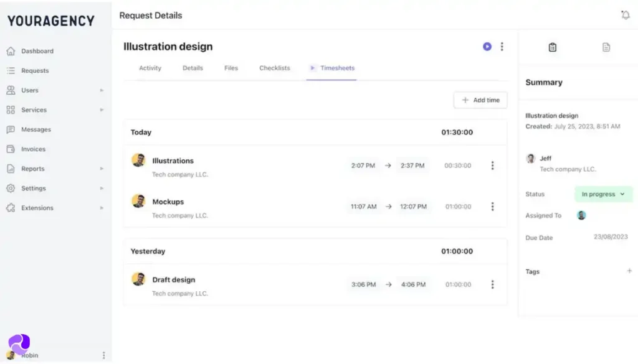Image resolution: width=638 pixels, height=364 pixels.
Task: Click the Add time button
Action: coord(480,100)
